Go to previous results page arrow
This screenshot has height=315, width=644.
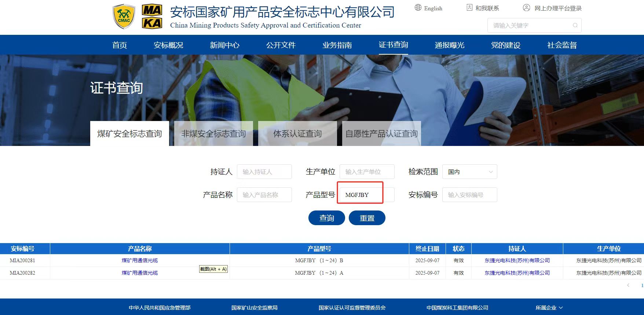[x=628, y=285]
